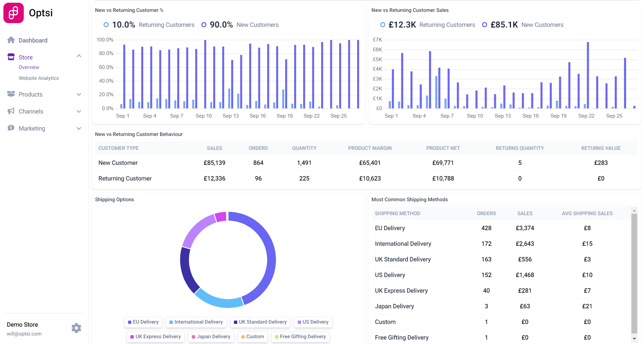This screenshot has height=344, width=644.
Task: Expand the Marketing menu chevron
Action: coord(79,128)
